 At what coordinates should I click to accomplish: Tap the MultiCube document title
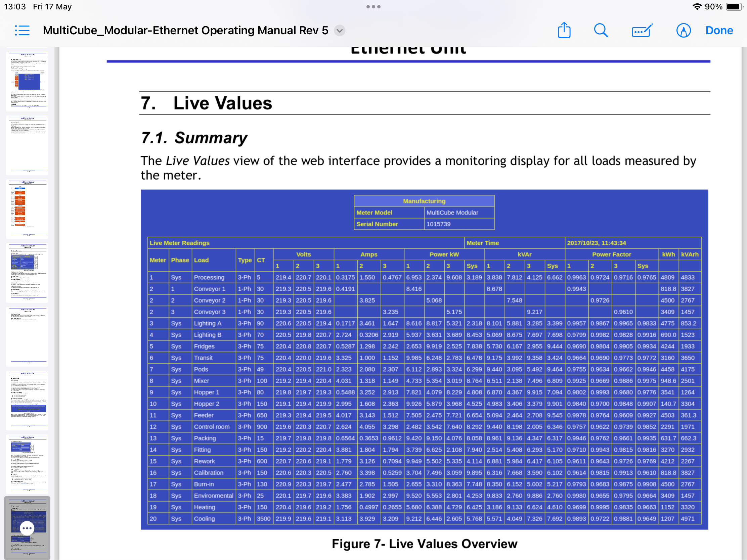click(185, 30)
